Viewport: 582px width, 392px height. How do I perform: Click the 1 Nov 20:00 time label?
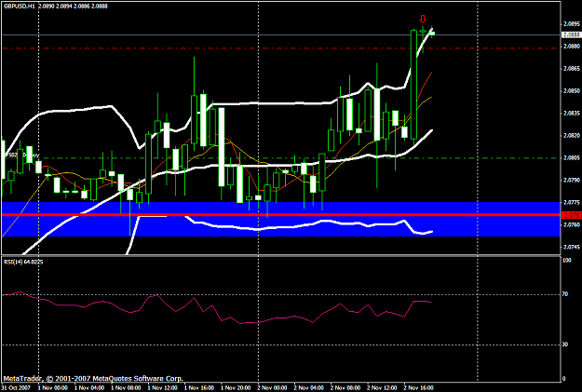[x=236, y=388]
